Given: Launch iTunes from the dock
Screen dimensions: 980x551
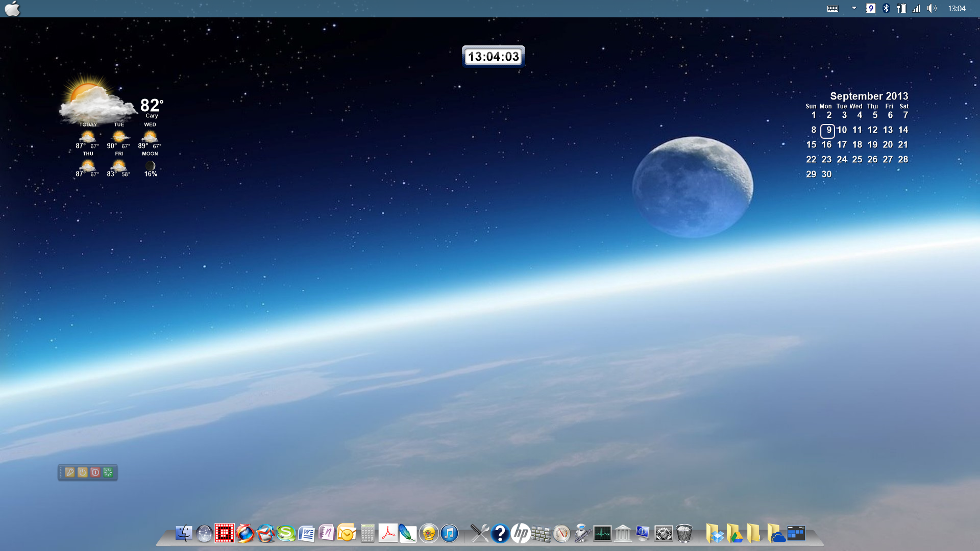Looking at the screenshot, I should point(449,534).
